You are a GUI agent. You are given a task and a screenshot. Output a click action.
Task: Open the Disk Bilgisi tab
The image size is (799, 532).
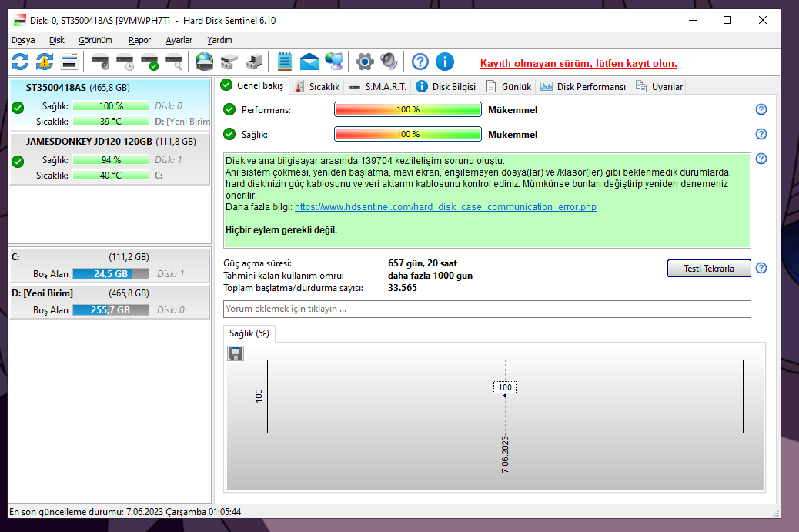(x=446, y=87)
